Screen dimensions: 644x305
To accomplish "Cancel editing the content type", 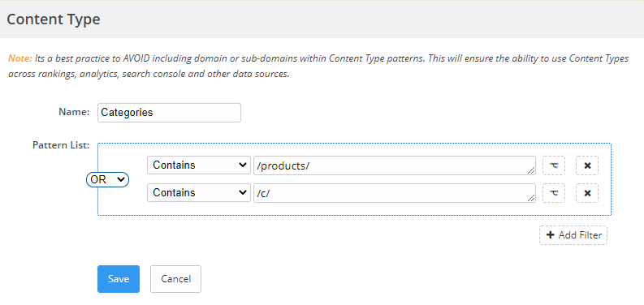I will pos(175,279).
